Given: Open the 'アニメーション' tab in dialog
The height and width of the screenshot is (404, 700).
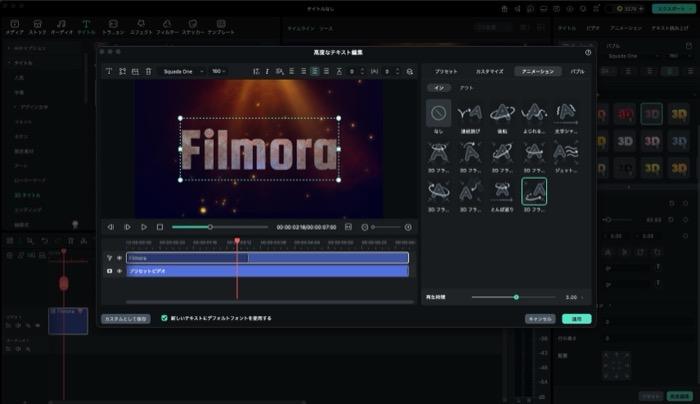Looking at the screenshot, I should point(538,71).
